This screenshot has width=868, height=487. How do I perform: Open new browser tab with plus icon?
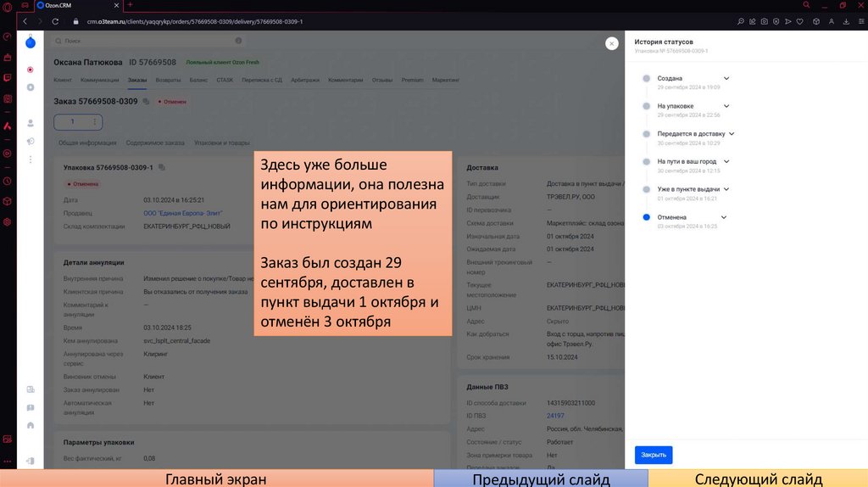tap(130, 5)
